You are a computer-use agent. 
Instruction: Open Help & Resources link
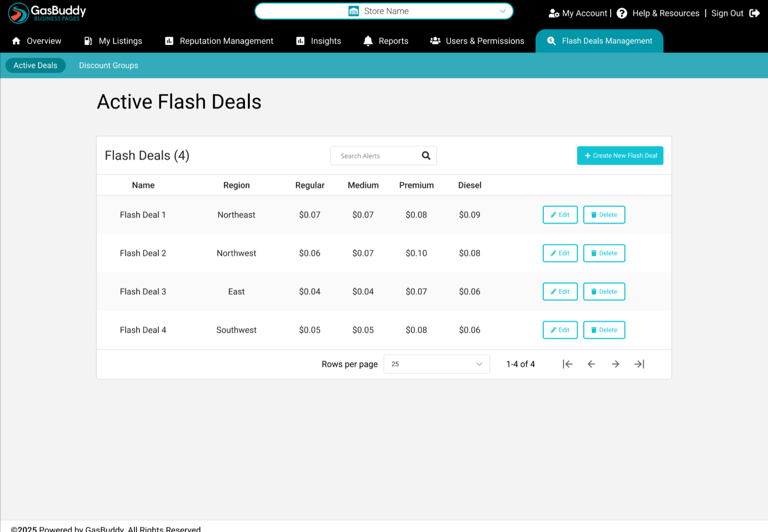pyautogui.click(x=665, y=13)
